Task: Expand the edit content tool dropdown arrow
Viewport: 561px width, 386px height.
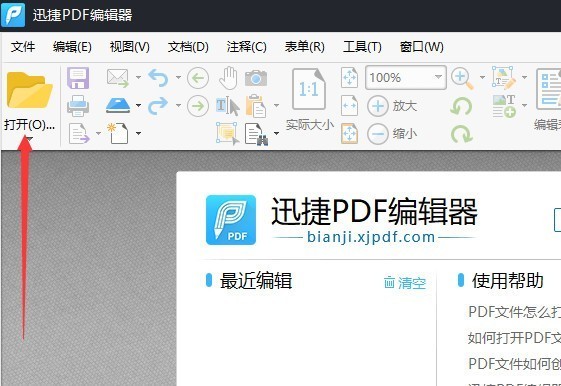Action: point(524,77)
